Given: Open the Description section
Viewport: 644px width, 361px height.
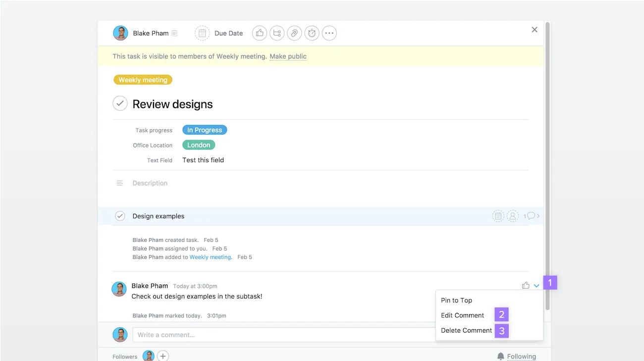Looking at the screenshot, I should pos(150,182).
